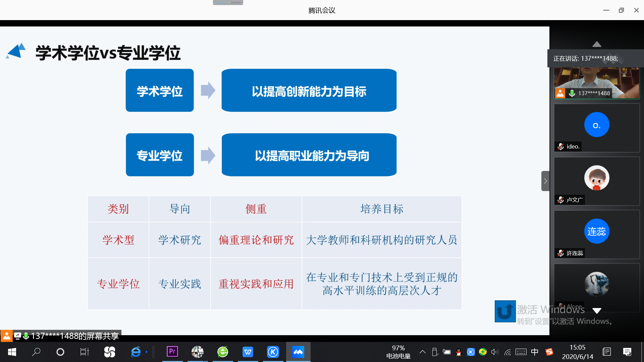
Task: Click the muted mic icon for ideo.
Action: pos(560,146)
